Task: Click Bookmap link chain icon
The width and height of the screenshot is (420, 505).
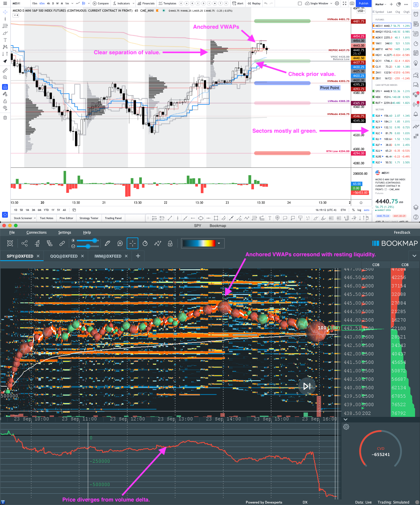Action: coord(62,243)
